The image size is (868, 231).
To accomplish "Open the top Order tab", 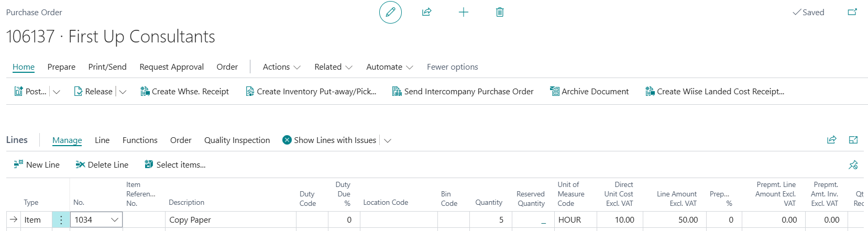I will tap(227, 67).
